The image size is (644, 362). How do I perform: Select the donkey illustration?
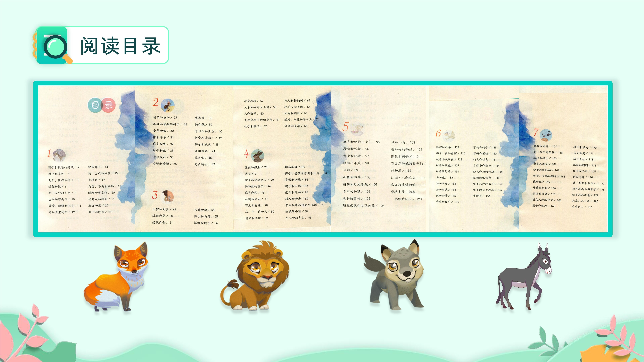click(524, 276)
